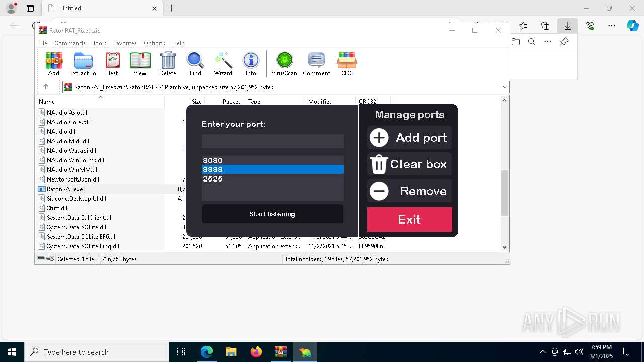Click the Delete toolbar icon
This screenshot has width=644, height=362.
[x=168, y=64]
